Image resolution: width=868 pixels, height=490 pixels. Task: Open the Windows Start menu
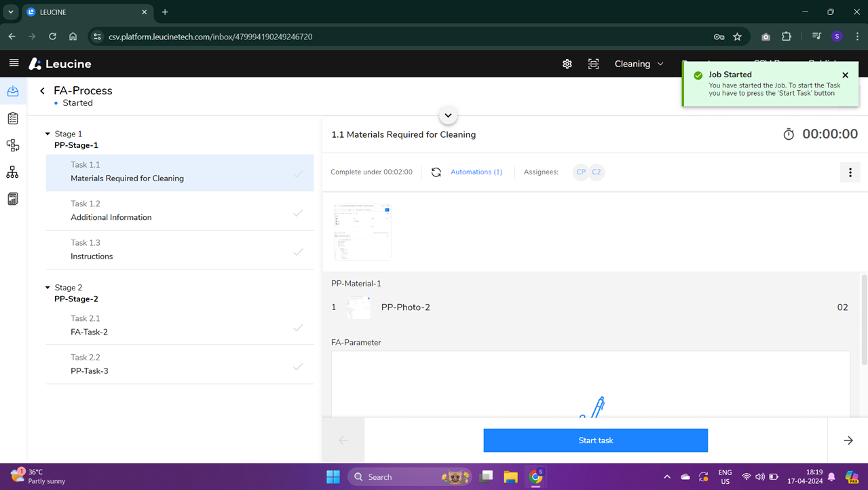click(x=333, y=477)
